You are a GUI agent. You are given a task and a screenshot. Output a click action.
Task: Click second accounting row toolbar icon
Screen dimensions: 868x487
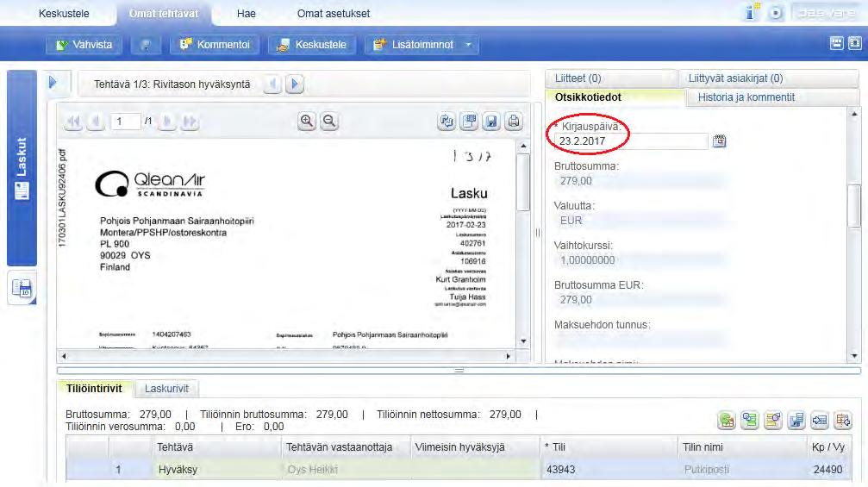[x=750, y=421]
